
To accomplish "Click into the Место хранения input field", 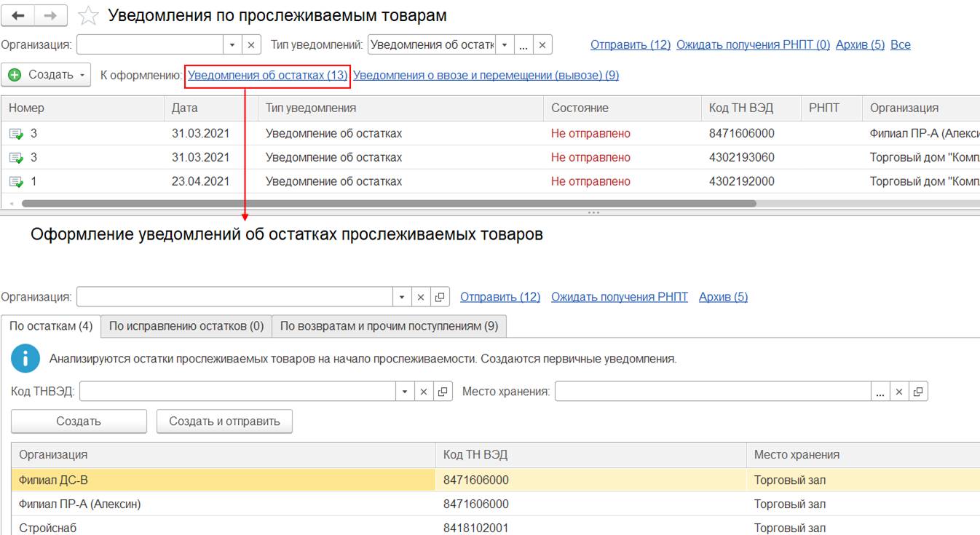I will point(712,392).
